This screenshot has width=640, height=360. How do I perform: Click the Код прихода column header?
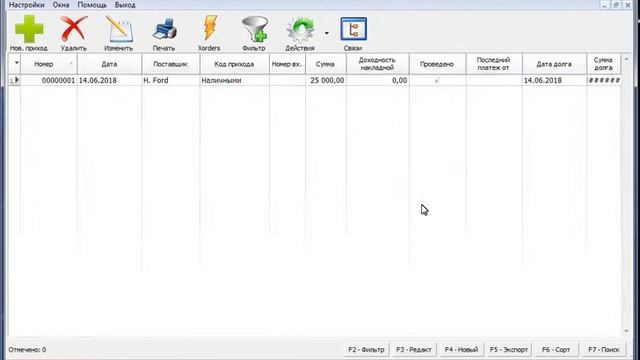(234, 64)
